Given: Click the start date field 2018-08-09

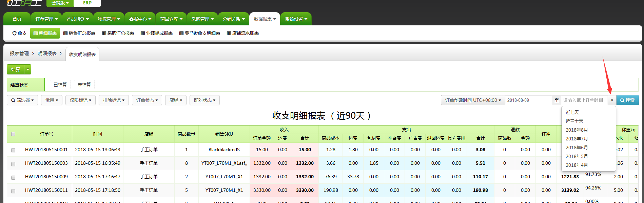Looking at the screenshot, I should (x=528, y=100).
